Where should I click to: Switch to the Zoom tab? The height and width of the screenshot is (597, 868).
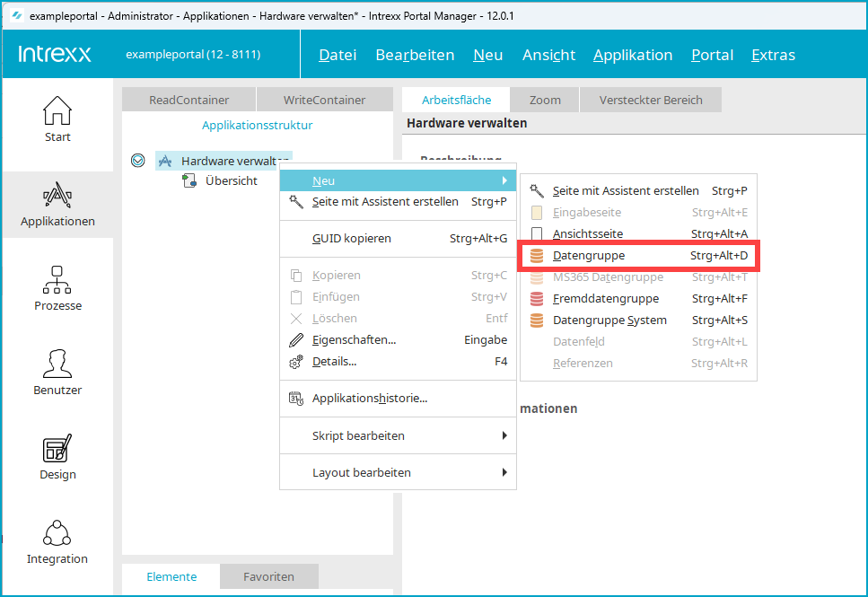pos(545,100)
